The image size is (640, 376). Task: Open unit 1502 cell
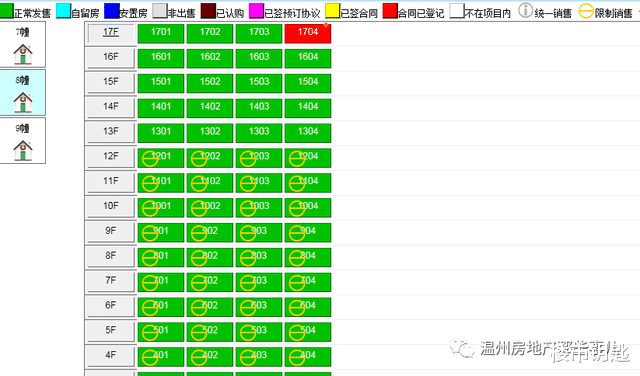210,83
